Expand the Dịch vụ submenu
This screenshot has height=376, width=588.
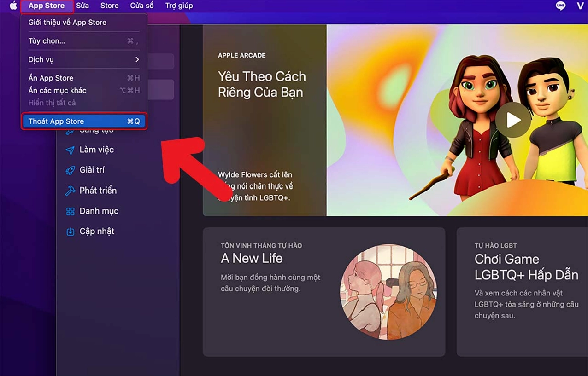(84, 59)
